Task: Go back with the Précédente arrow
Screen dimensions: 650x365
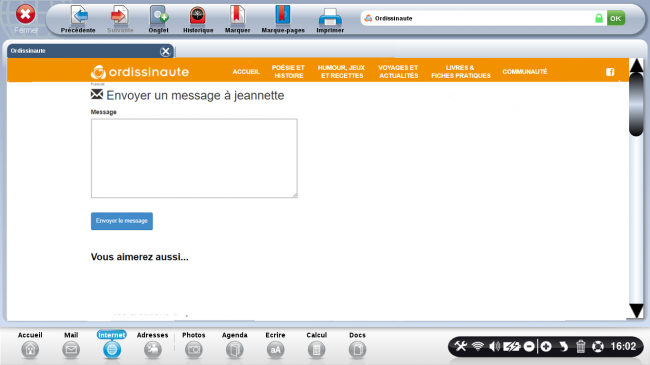Action: [78, 19]
